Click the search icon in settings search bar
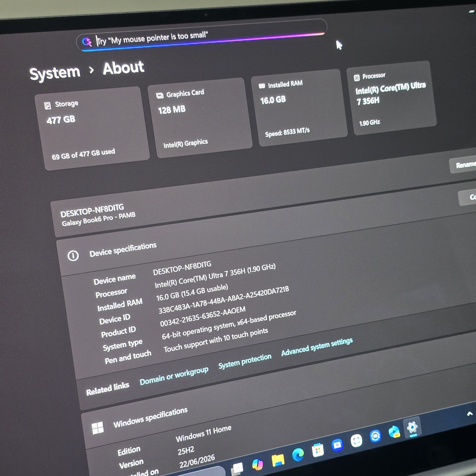 point(86,42)
